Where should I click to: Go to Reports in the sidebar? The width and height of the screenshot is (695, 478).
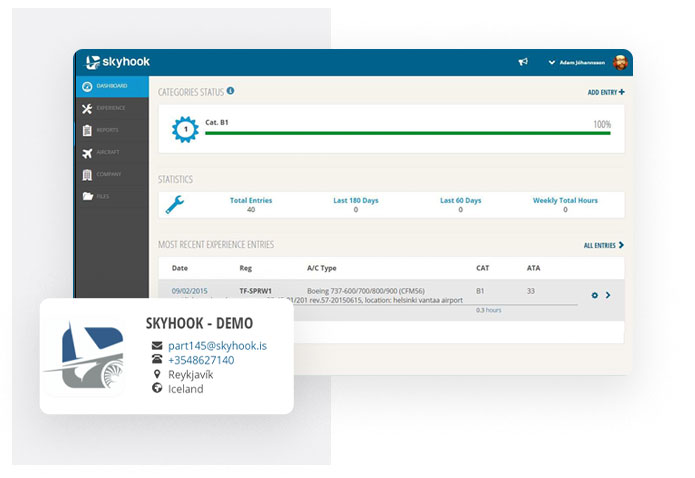point(108,130)
